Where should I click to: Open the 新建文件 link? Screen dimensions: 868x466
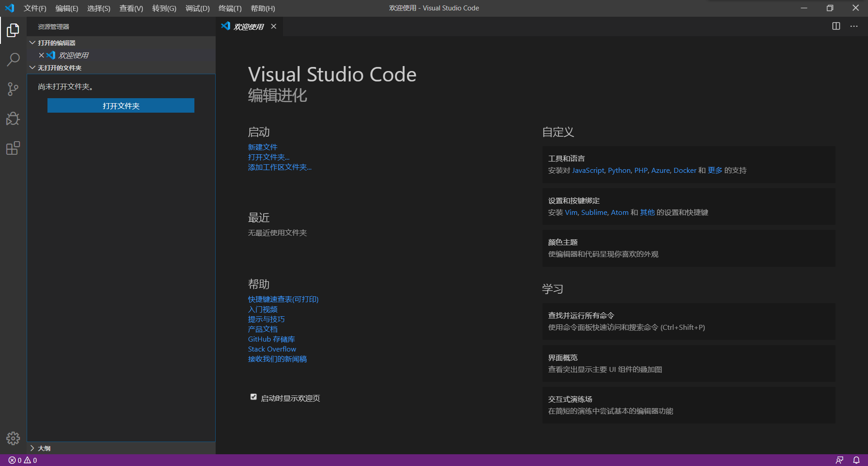pyautogui.click(x=262, y=147)
